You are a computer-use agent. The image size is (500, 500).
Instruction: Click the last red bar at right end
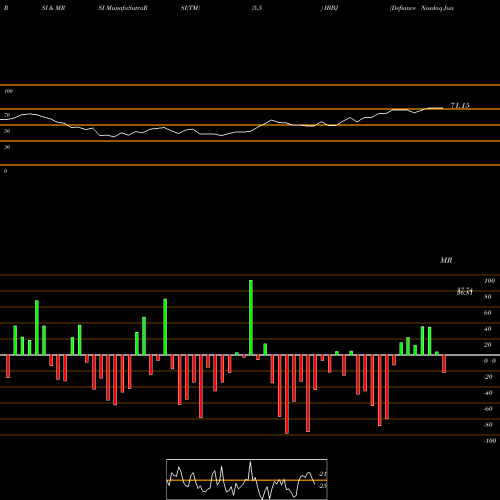coord(444,364)
